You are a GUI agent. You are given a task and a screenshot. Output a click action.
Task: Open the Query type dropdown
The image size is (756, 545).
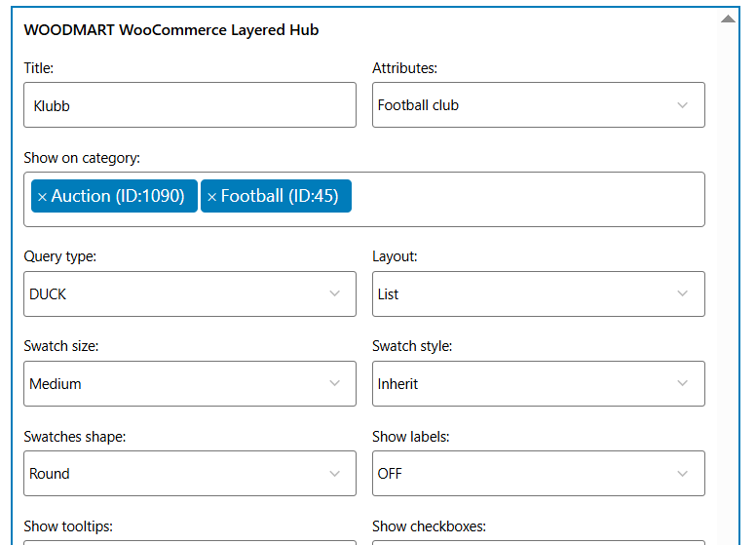pyautogui.click(x=190, y=293)
